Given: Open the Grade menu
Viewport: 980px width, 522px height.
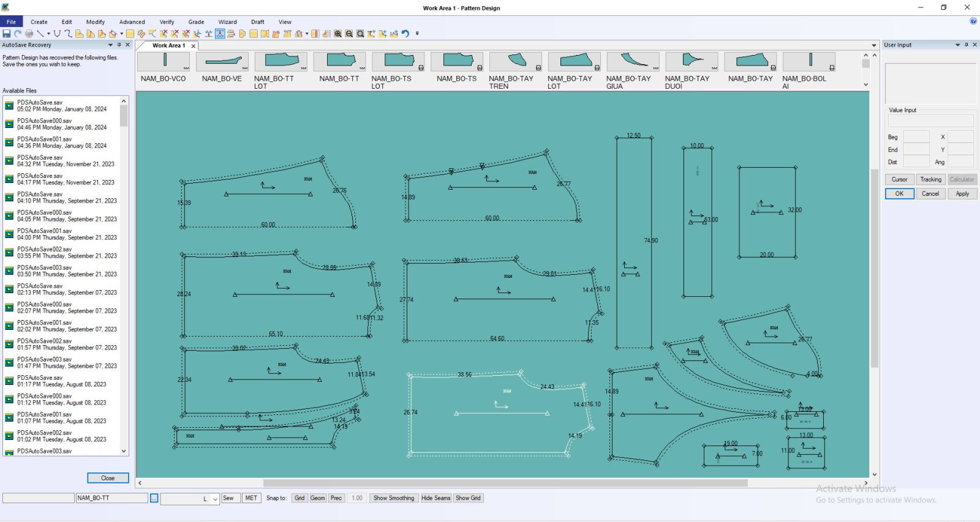Looking at the screenshot, I should coord(196,21).
